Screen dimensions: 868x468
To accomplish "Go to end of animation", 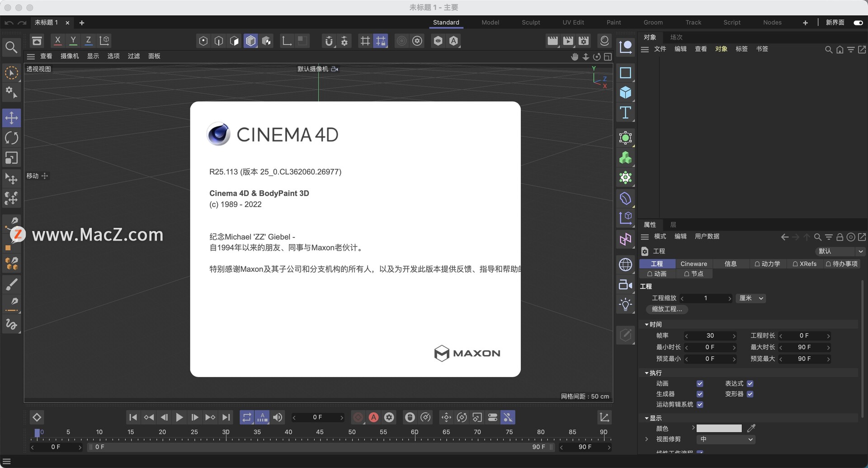I will tap(226, 417).
